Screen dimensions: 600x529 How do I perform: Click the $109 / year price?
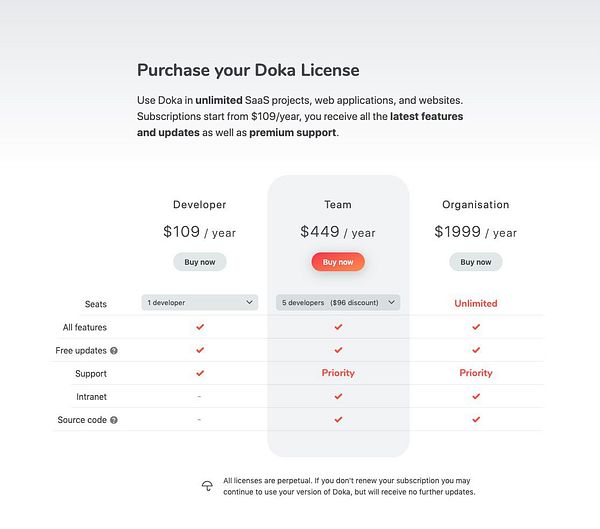200,232
